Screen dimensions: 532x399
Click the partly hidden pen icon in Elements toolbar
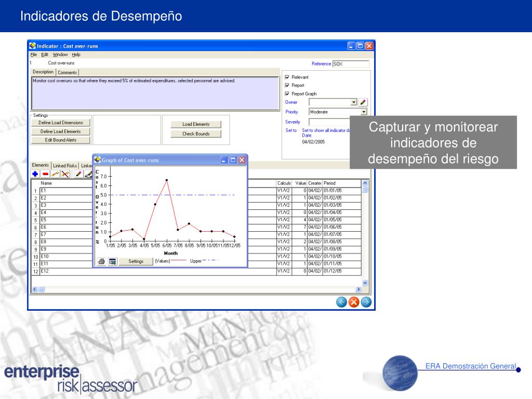point(88,174)
